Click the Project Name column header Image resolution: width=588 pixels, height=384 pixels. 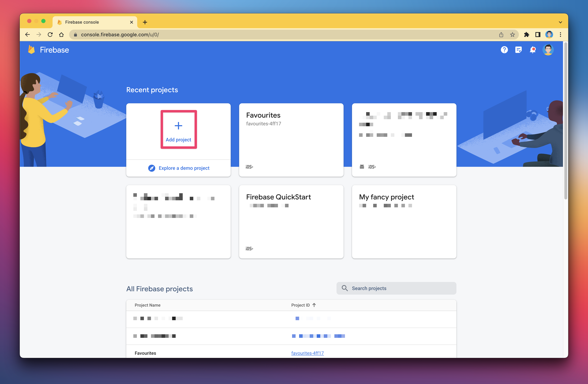click(147, 305)
